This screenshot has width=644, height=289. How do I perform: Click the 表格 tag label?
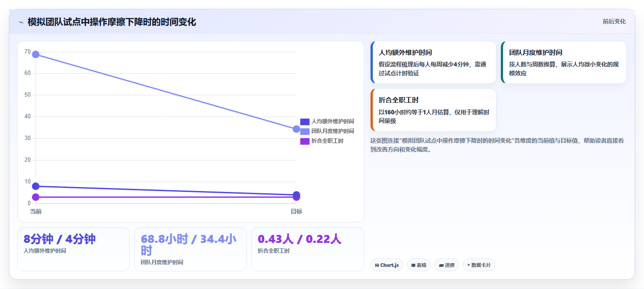422,265
